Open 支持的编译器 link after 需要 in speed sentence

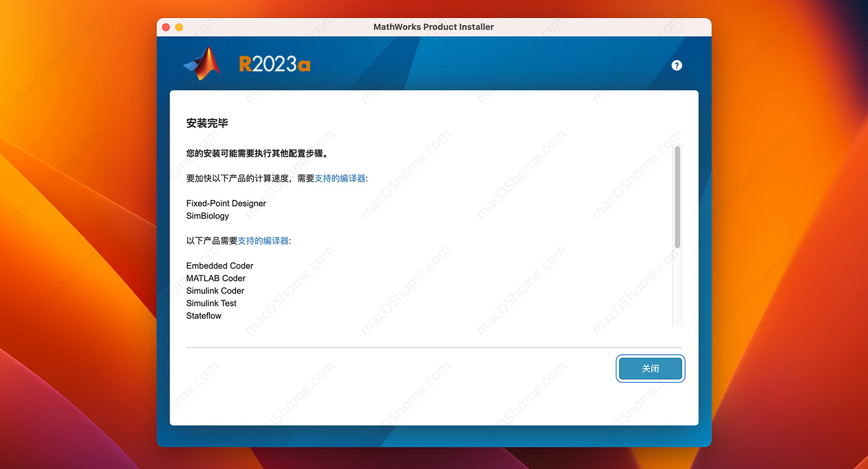(340, 178)
